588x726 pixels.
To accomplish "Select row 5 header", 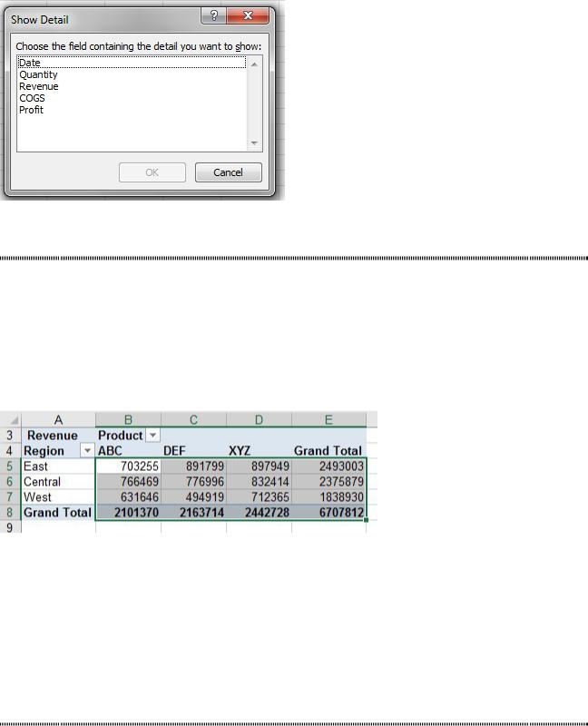I will pyautogui.click(x=10, y=466).
